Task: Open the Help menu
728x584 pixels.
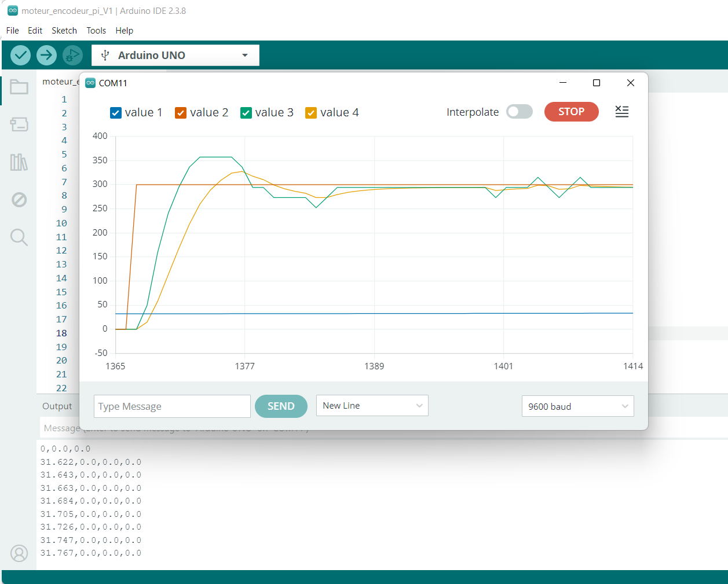Action: (125, 31)
